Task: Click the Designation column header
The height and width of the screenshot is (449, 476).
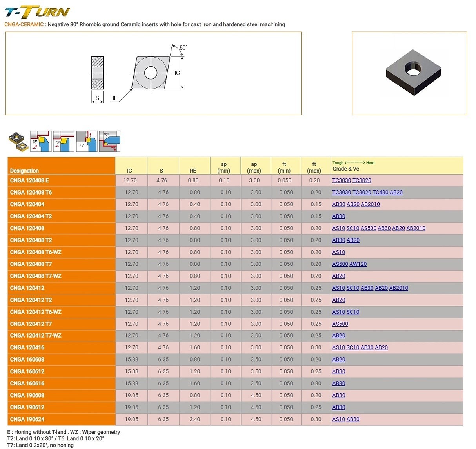Action: (x=24, y=171)
